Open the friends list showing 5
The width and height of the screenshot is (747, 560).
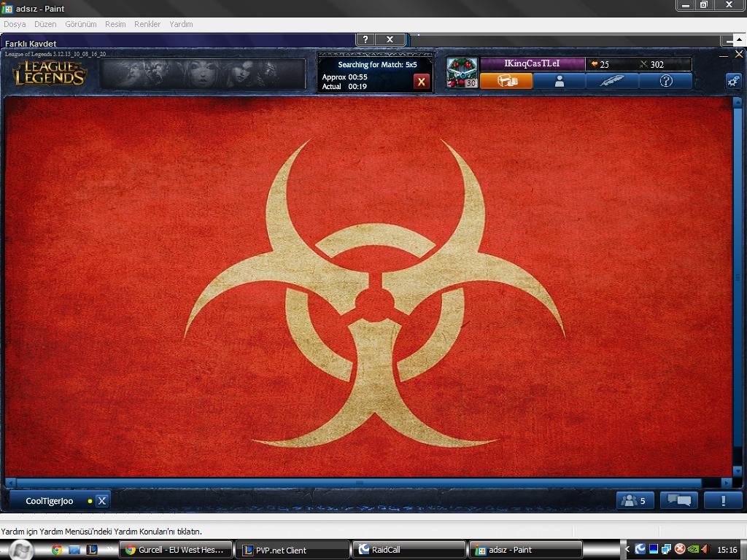634,500
